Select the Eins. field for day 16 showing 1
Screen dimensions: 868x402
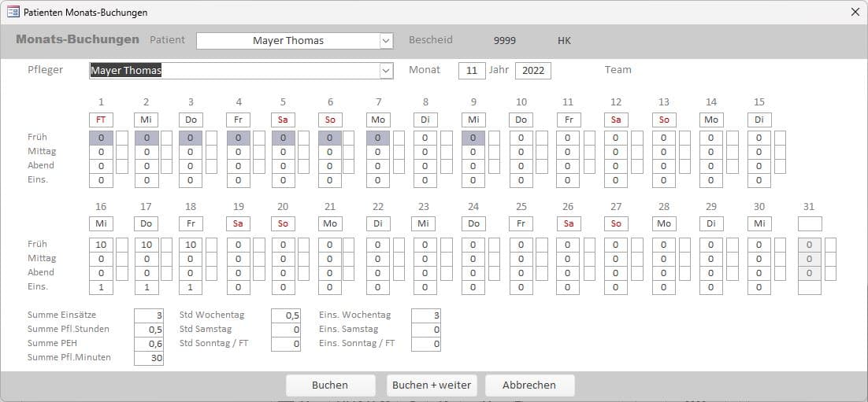click(x=101, y=288)
